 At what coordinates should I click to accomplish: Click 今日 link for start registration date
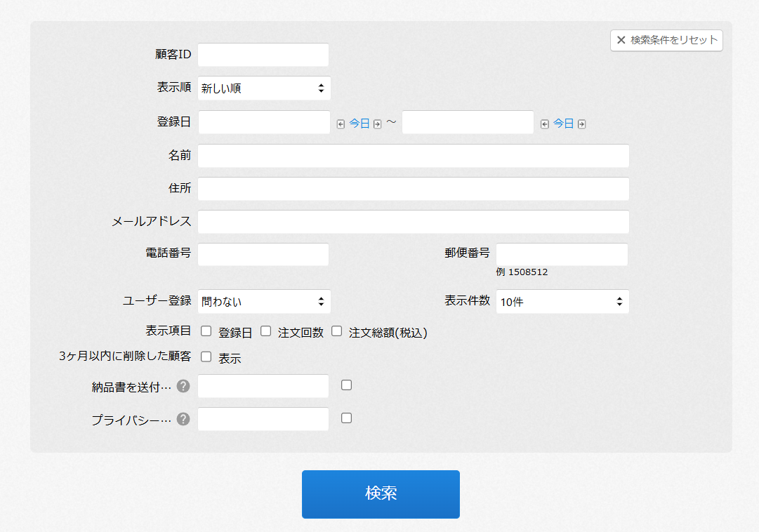[359, 124]
